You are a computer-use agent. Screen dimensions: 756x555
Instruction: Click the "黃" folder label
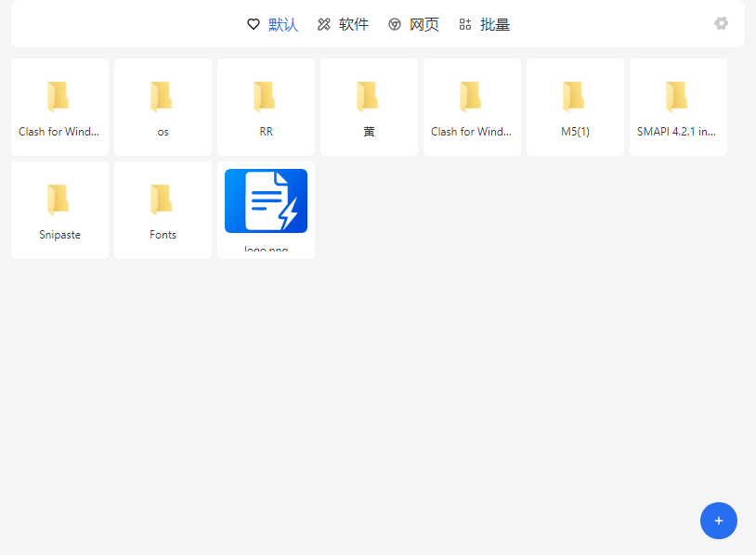coord(370,132)
